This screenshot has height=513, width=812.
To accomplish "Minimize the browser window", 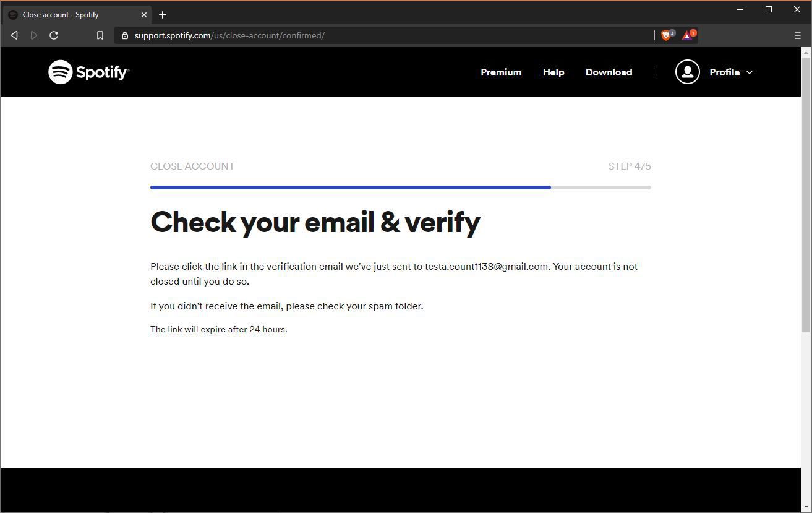I will pyautogui.click(x=740, y=9).
